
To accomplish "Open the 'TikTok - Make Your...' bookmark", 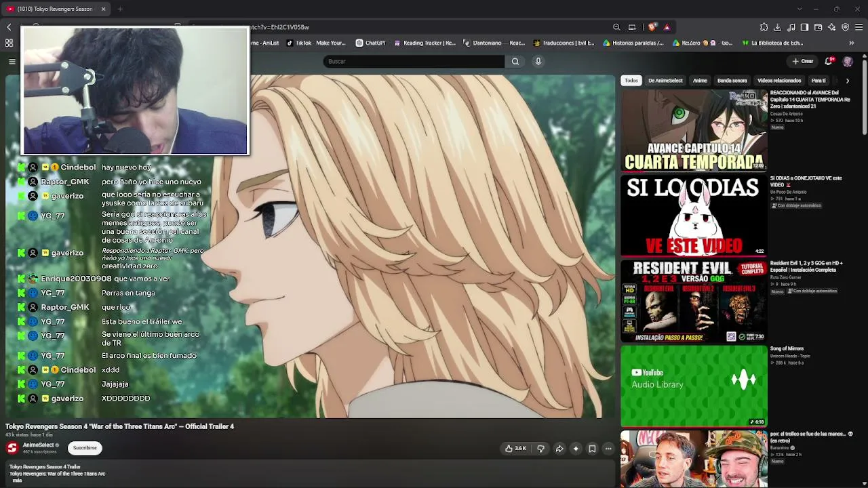I will (316, 43).
